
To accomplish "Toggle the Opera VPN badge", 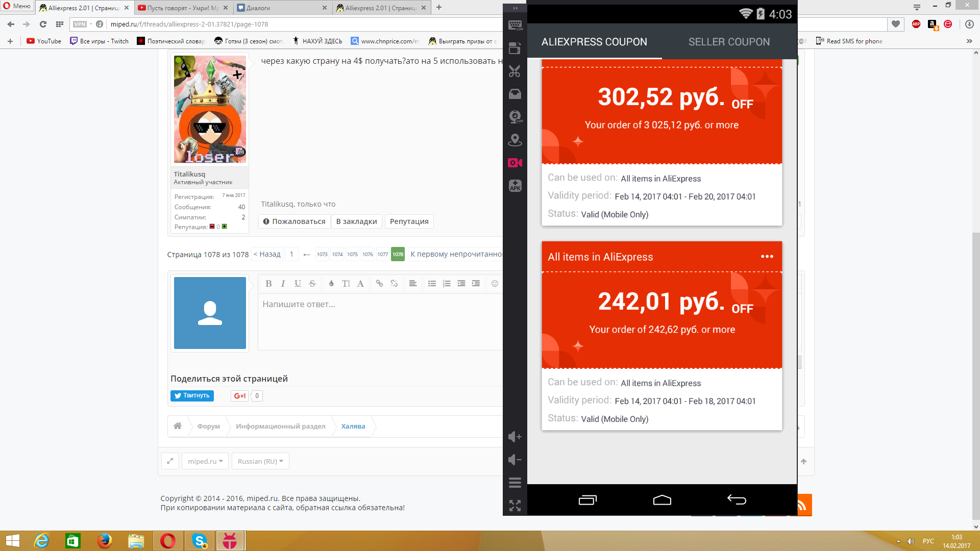I will pyautogui.click(x=80, y=24).
